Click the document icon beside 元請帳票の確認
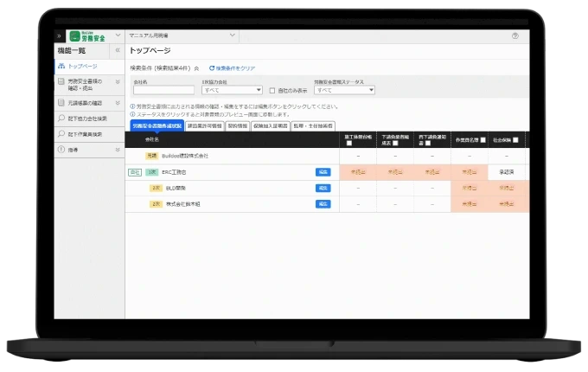Image resolution: width=588 pixels, height=372 pixels. tap(61, 102)
